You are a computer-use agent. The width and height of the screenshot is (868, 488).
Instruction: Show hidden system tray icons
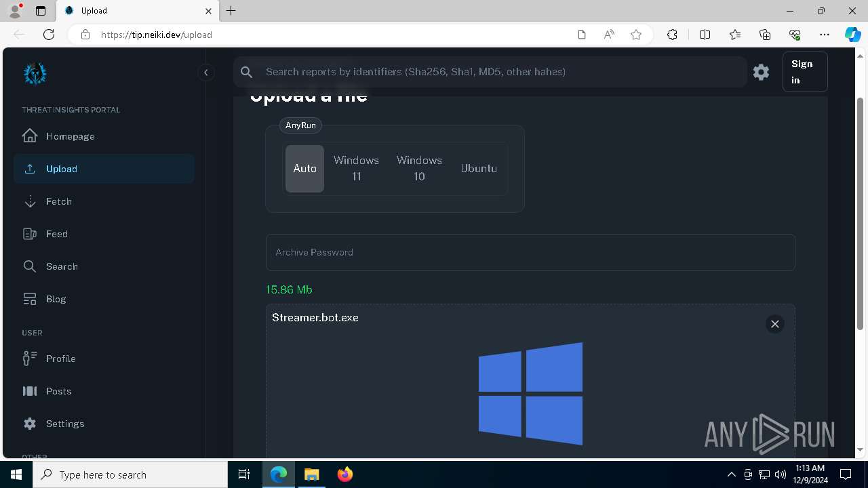tap(731, 474)
